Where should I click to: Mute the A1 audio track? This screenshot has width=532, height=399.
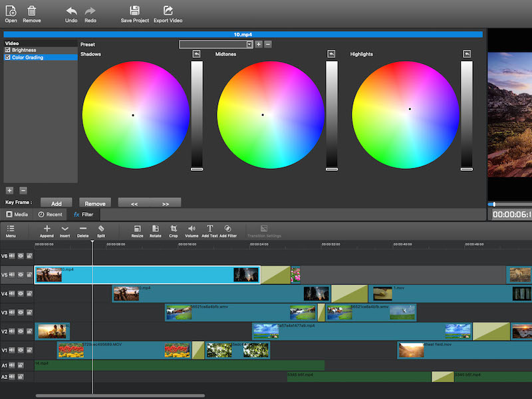point(11,364)
